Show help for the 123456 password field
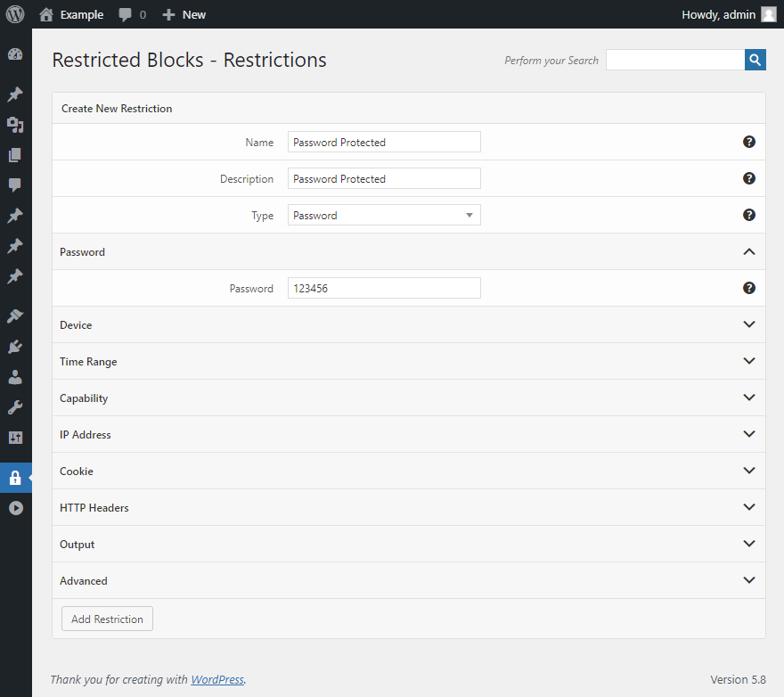This screenshot has width=784, height=697. (748, 288)
